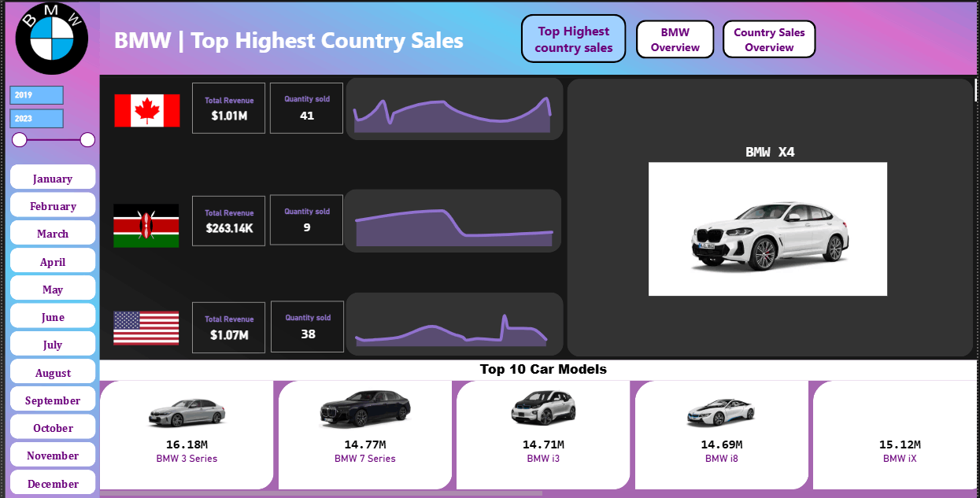Toggle the 2019 year filter
Image resolution: width=980 pixels, height=498 pixels.
pyautogui.click(x=36, y=94)
